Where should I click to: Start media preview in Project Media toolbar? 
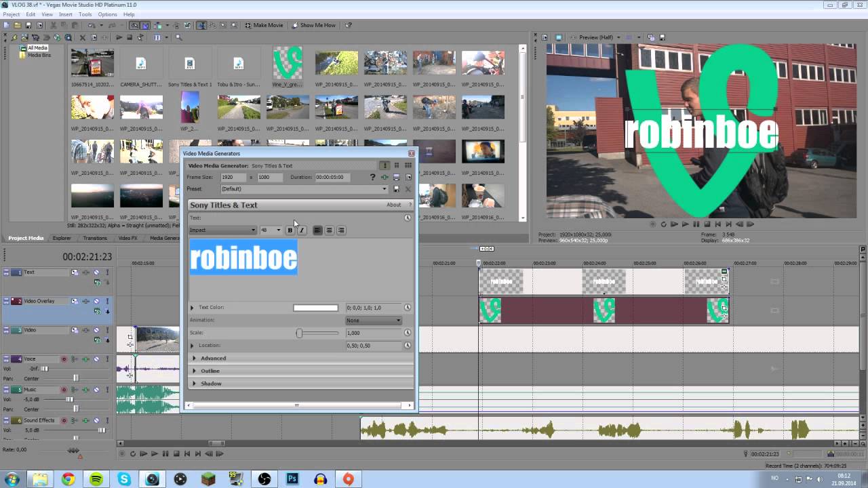pos(119,37)
